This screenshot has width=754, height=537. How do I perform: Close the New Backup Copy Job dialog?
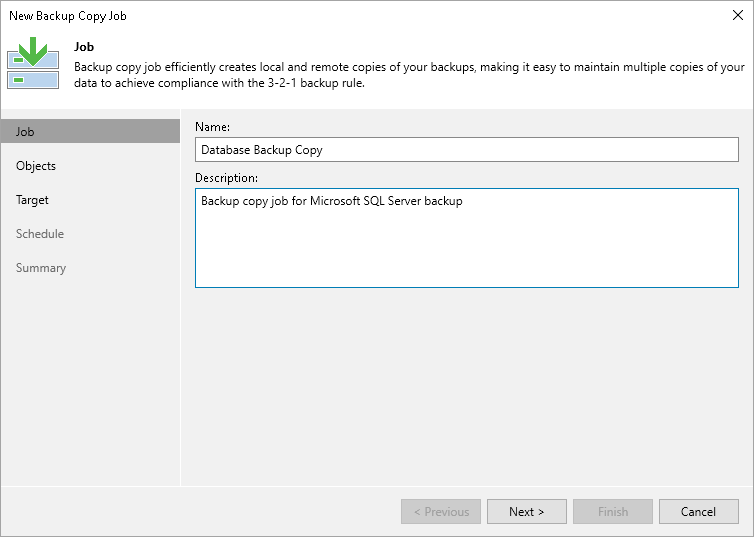click(x=734, y=16)
